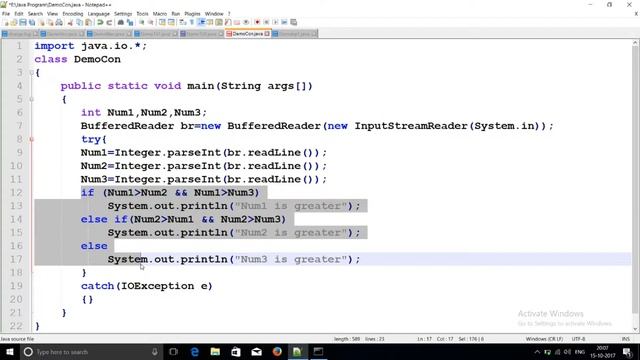The image size is (640, 360).
Task: Toggle Folder as Workspace icon
Action: 237,22
